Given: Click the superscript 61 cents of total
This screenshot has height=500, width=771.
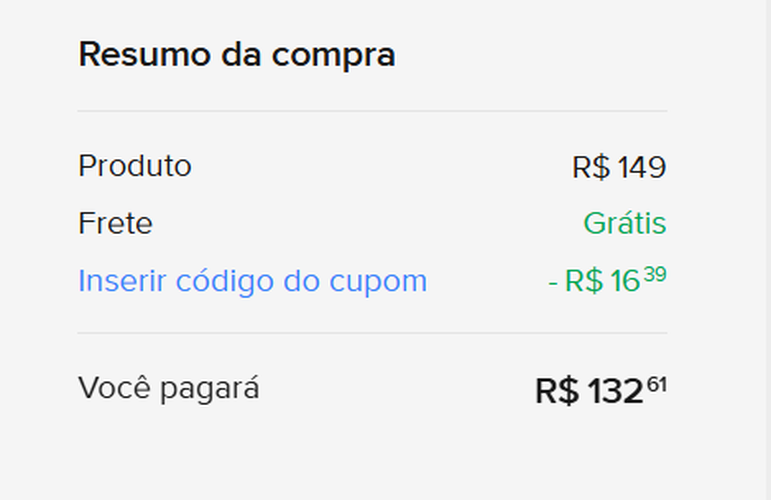Looking at the screenshot, I should pyautogui.click(x=656, y=383).
